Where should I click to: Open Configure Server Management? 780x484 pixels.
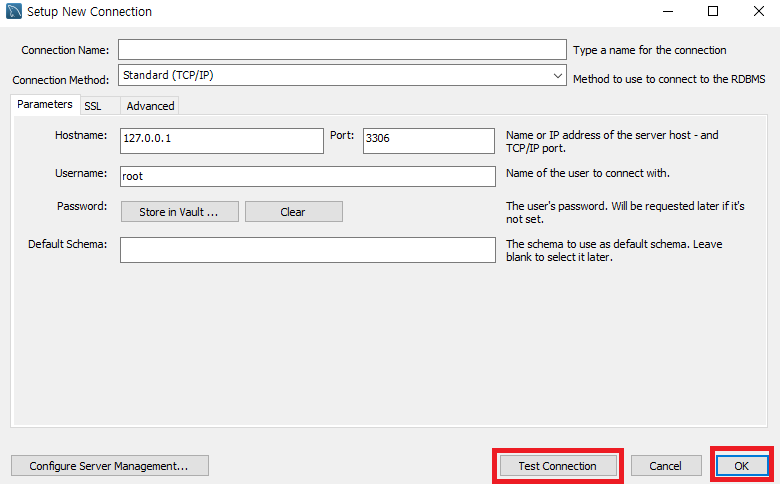click(x=109, y=466)
